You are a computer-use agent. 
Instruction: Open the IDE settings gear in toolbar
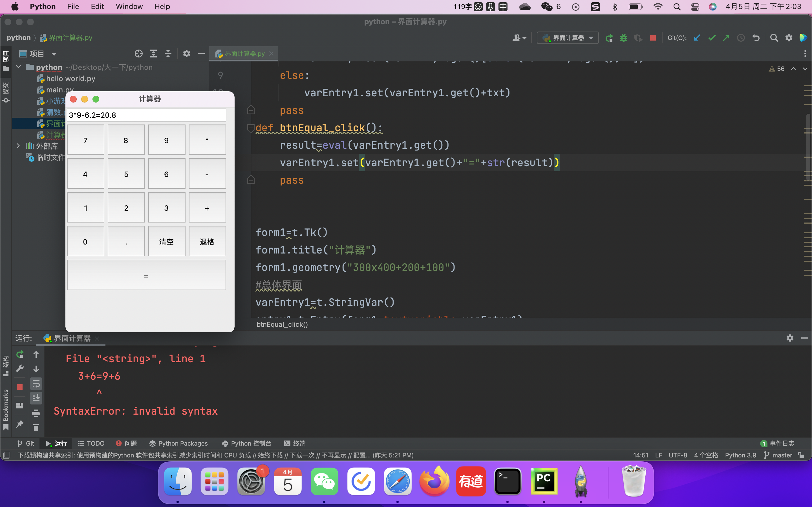[x=789, y=38]
